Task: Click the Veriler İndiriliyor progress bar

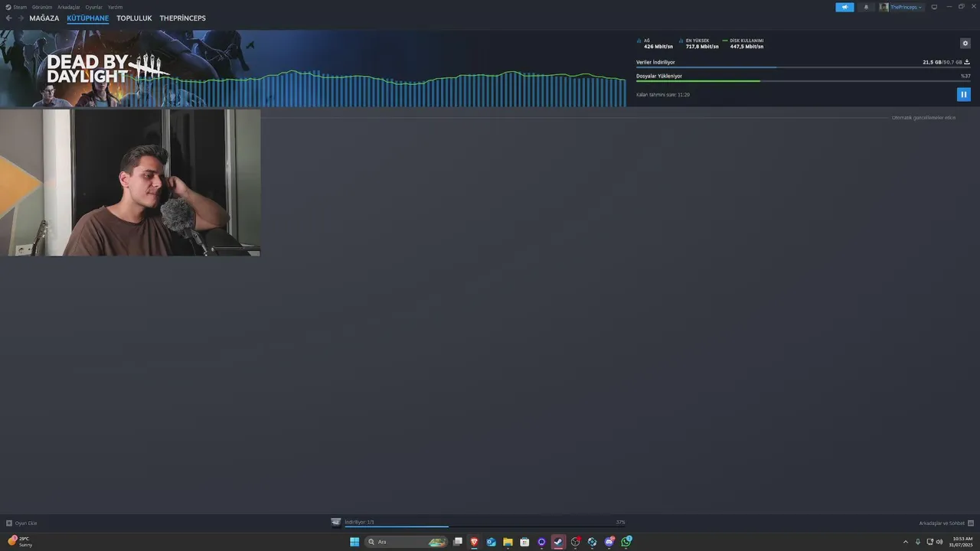Action: [803, 67]
